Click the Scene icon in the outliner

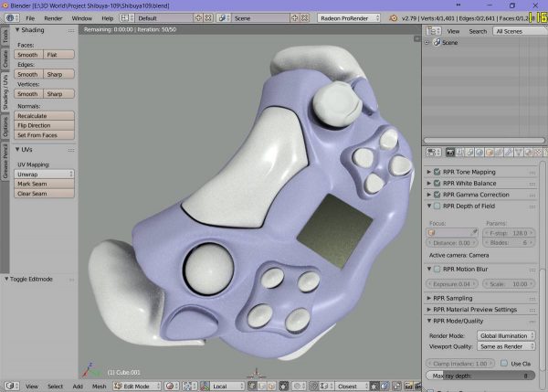point(437,43)
